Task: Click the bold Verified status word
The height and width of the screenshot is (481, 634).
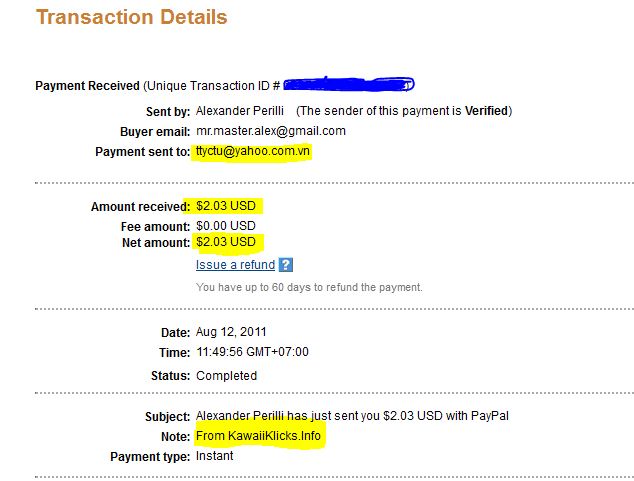Action: tap(485, 110)
